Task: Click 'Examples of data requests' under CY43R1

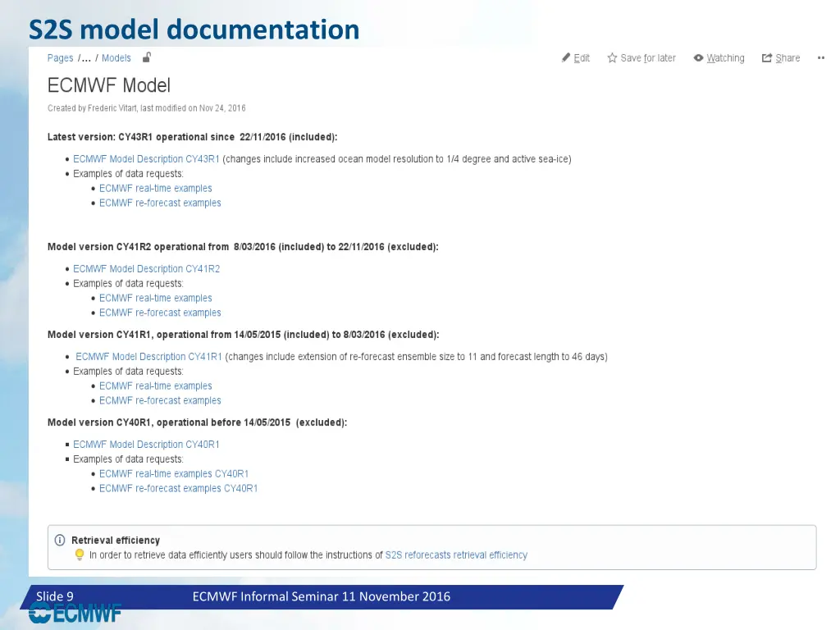Action: pyautogui.click(x=128, y=174)
